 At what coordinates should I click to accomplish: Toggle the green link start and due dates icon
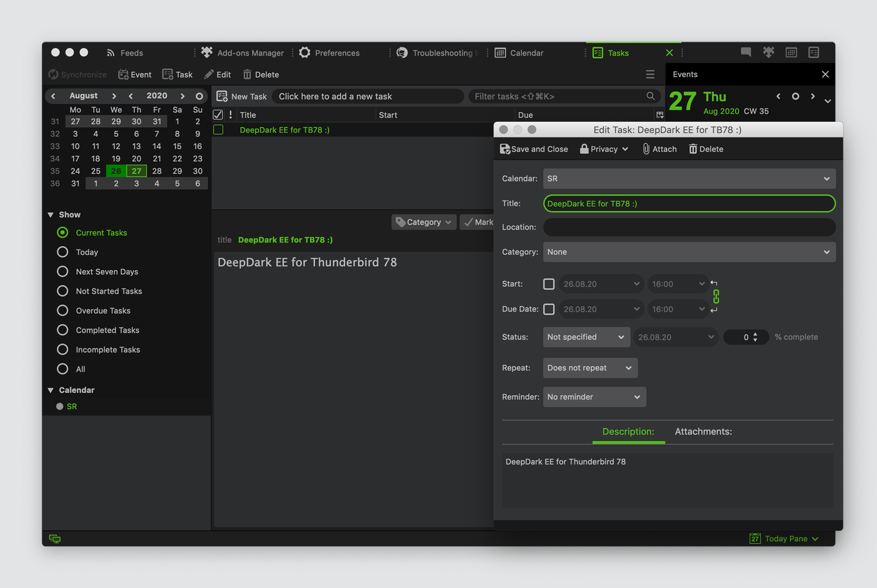click(716, 296)
